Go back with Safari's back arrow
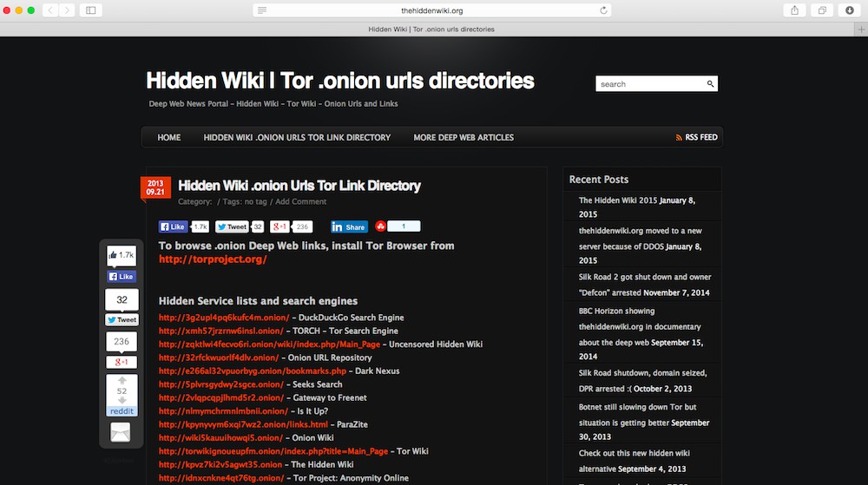Screen dimensions: 868x485 [x=50, y=10]
